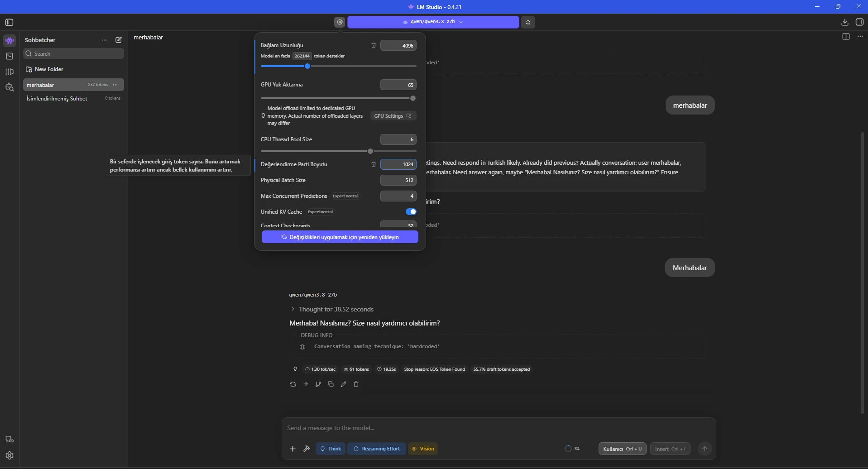Click the model load settings gear icon
Viewport: 868px width, 469px height.
(340, 22)
